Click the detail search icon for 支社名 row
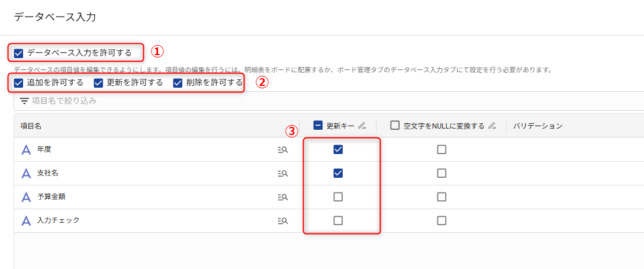This screenshot has height=269, width=644. (282, 174)
